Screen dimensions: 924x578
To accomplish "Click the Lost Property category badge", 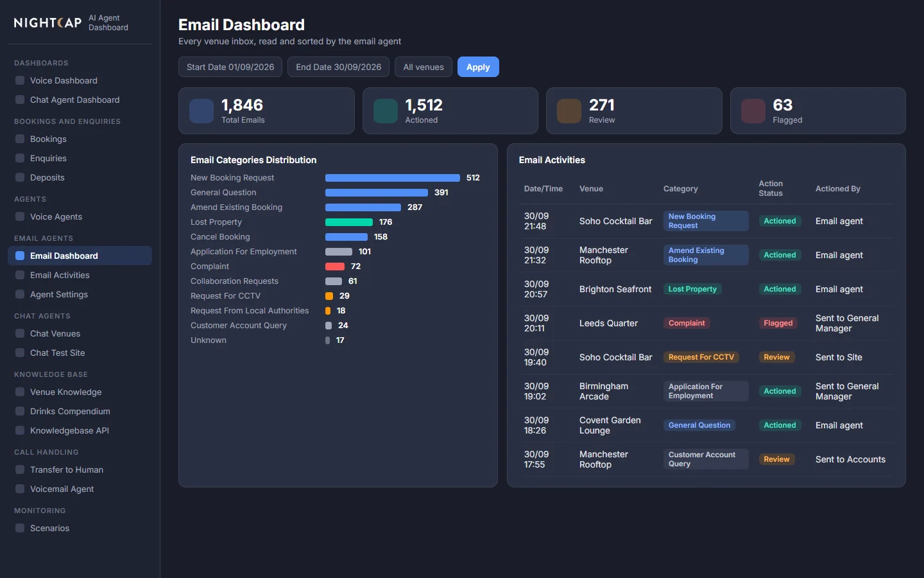I will (x=692, y=289).
